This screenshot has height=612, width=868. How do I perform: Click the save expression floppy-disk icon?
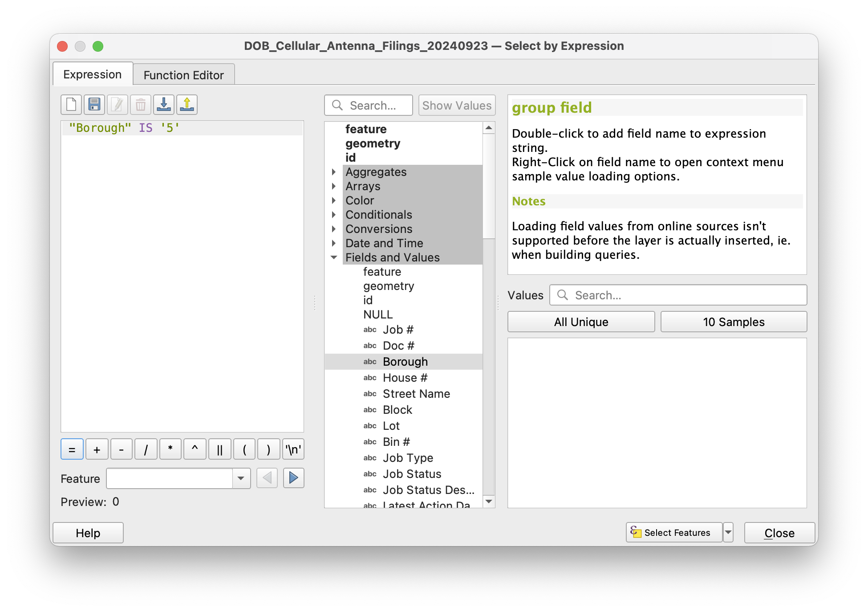point(94,105)
